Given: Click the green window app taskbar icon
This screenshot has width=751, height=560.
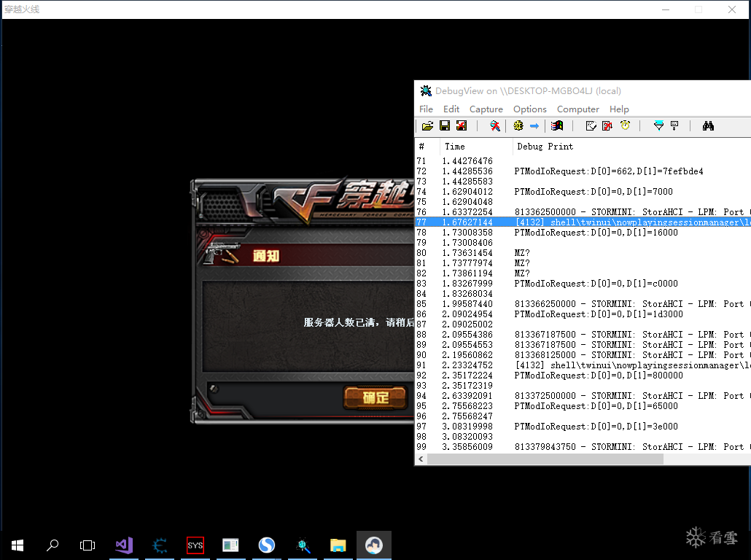Looking at the screenshot, I should (230, 545).
